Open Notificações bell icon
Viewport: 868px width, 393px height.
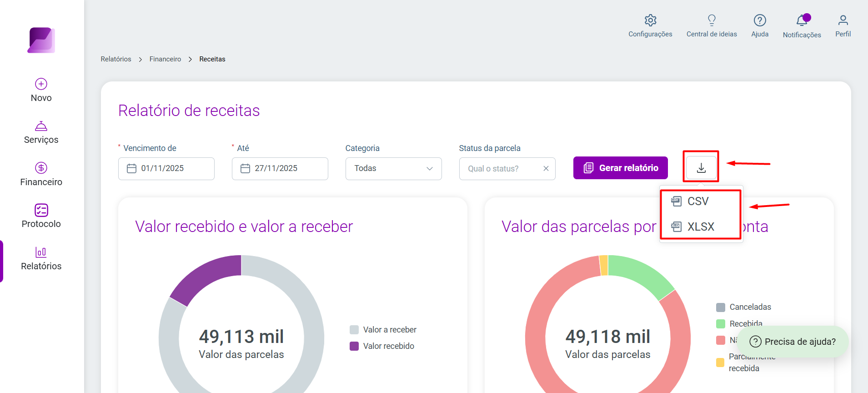(x=802, y=20)
